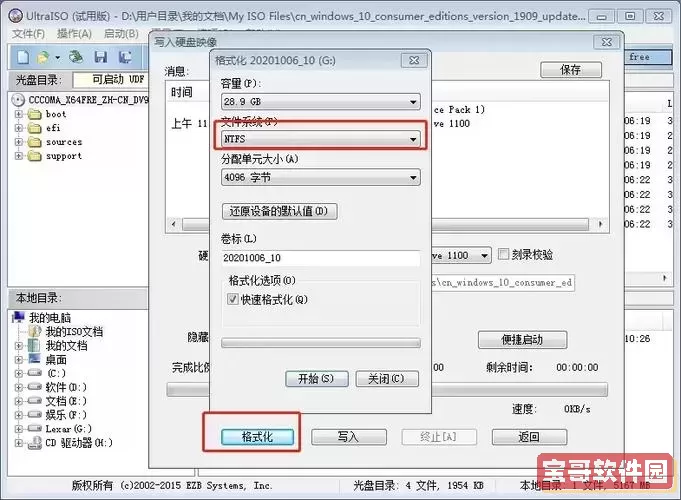The height and width of the screenshot is (500, 681).
Task: Click the 还原设备的默认值 button
Action: [x=279, y=211]
